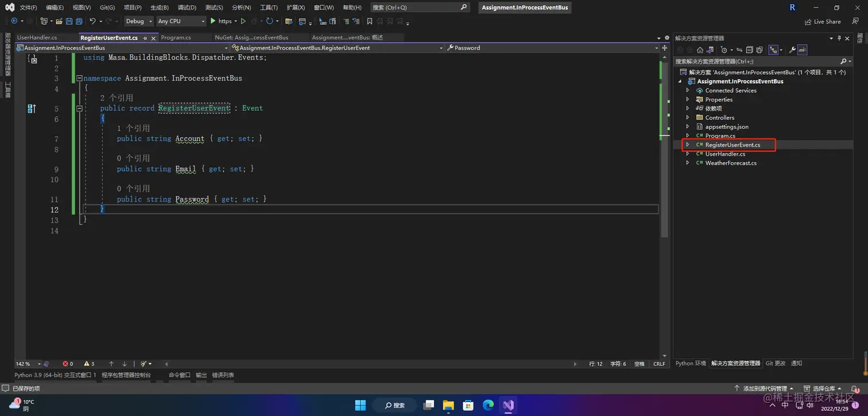Toggle the pin on the RegisterUserEvent.cs tab

[x=145, y=38]
